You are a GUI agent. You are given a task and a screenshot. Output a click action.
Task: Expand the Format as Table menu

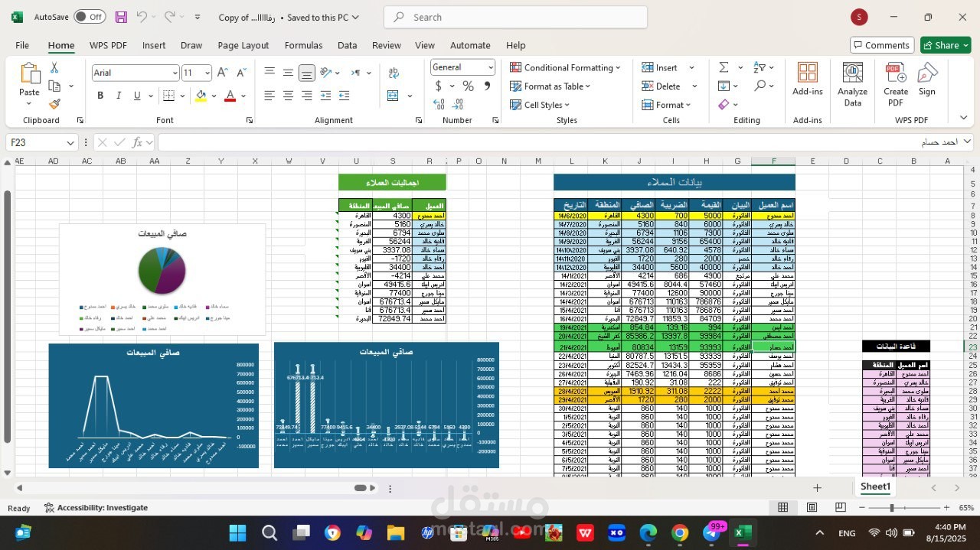550,86
